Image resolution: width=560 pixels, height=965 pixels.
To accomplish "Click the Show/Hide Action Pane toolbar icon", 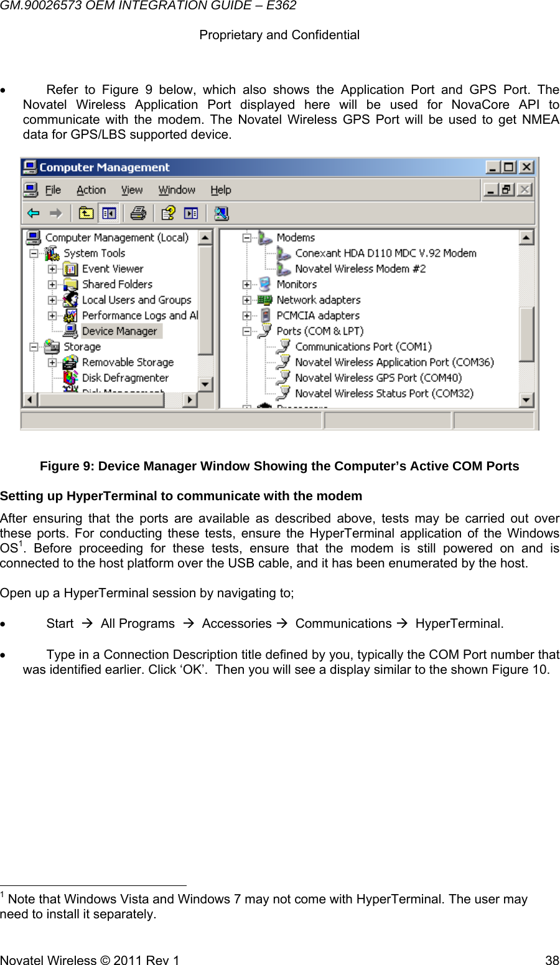I will click(191, 213).
